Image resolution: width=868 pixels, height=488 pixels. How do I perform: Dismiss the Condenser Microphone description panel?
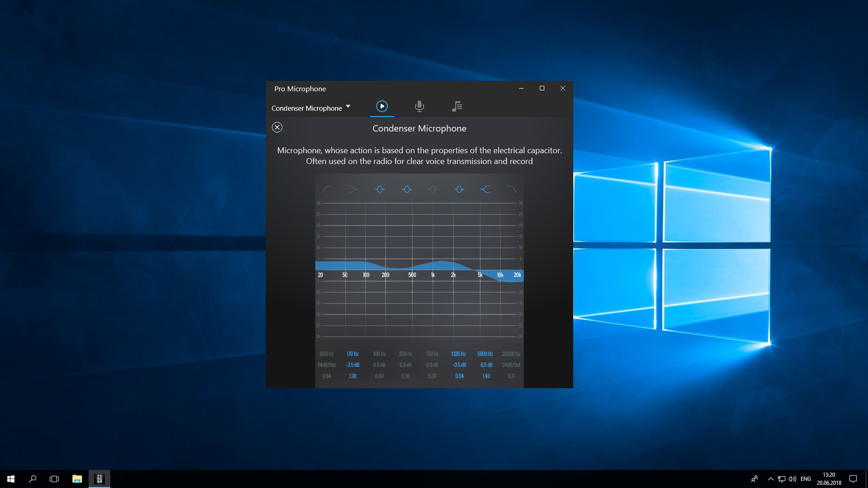pos(277,127)
